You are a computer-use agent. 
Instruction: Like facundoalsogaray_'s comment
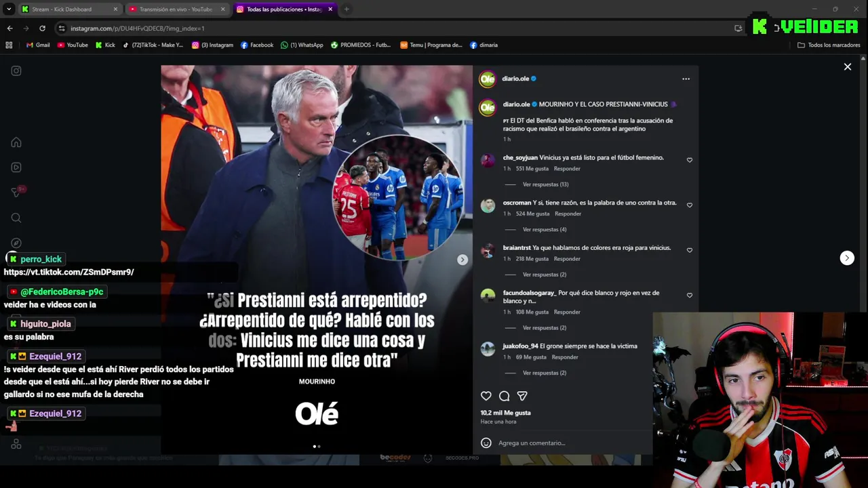click(690, 296)
